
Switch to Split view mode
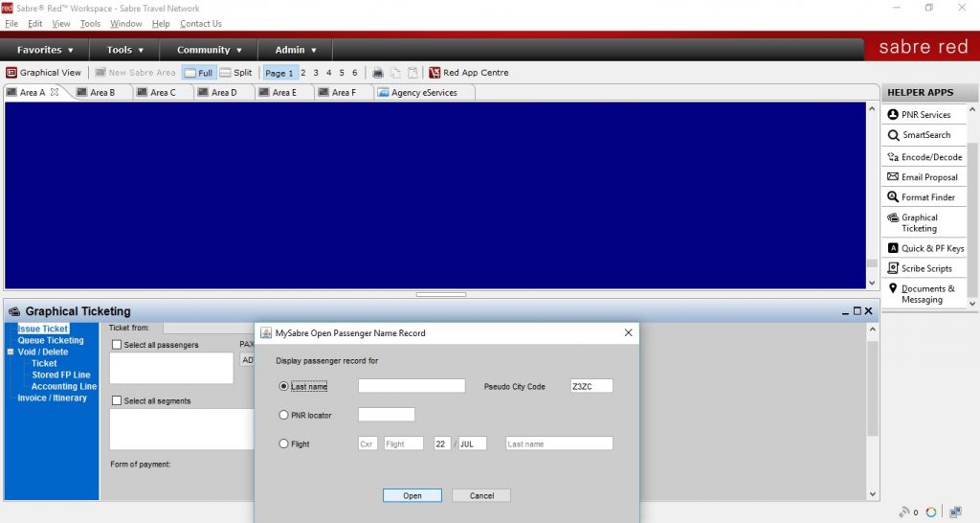[x=235, y=73]
